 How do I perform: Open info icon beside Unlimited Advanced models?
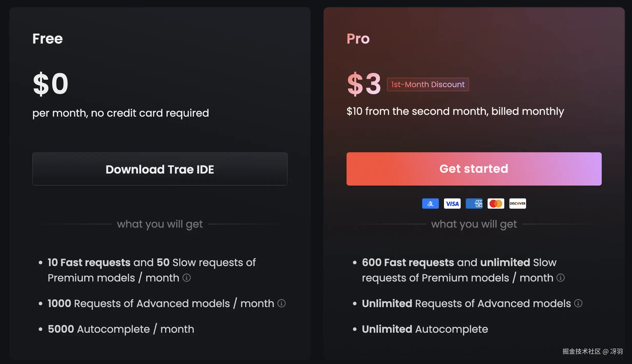(578, 303)
